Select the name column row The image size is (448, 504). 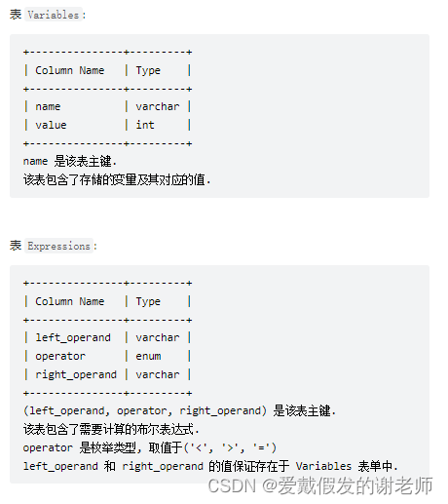pyautogui.click(x=107, y=106)
